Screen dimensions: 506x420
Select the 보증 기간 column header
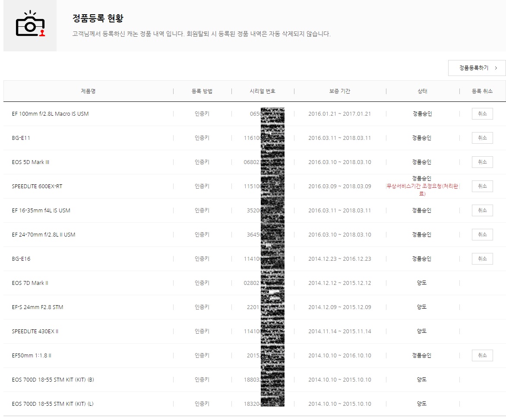click(339, 92)
